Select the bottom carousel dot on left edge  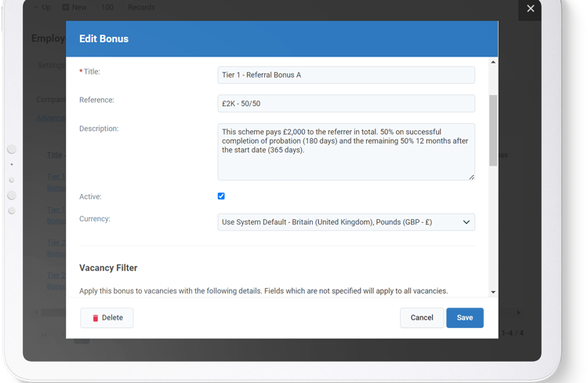(12, 210)
